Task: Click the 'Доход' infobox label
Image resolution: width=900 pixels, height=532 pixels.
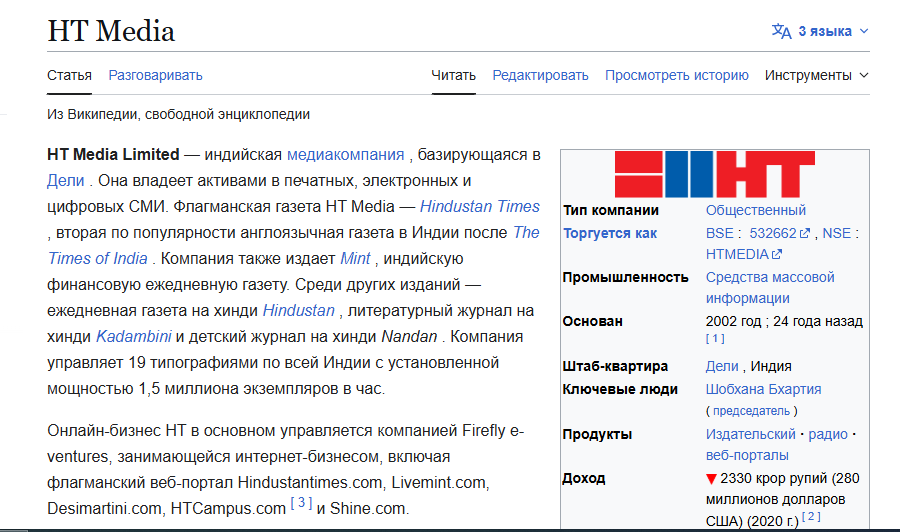Action: [584, 478]
